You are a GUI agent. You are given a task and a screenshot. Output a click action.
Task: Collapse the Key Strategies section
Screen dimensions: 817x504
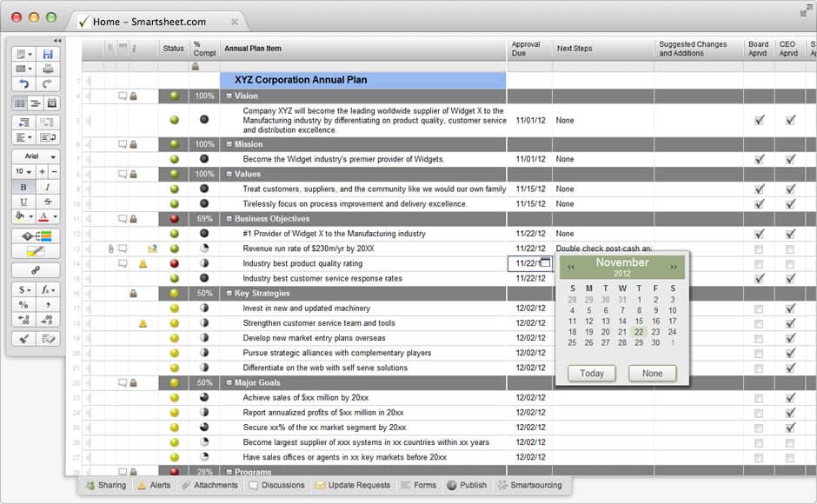pyautogui.click(x=229, y=294)
